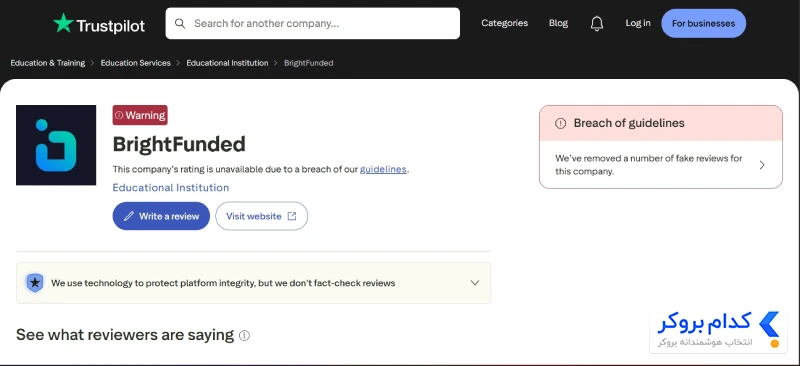The width and height of the screenshot is (800, 366).
Task: Go to Education Services breadcrumb
Action: click(x=136, y=63)
